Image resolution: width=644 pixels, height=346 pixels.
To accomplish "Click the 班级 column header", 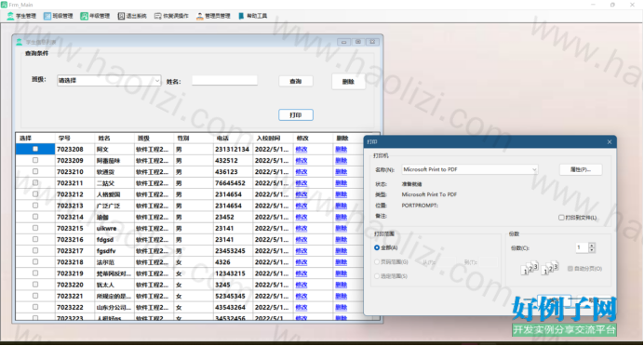I will pyautogui.click(x=154, y=138).
